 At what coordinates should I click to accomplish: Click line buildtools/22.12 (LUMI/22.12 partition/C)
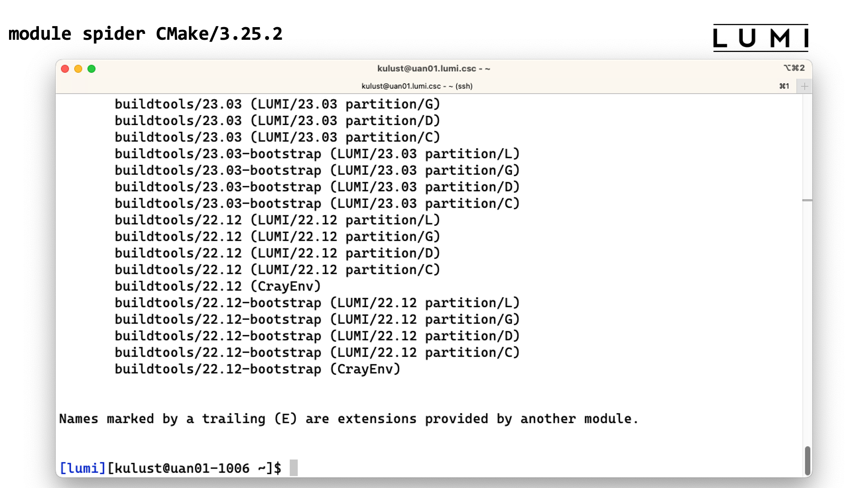tap(277, 270)
